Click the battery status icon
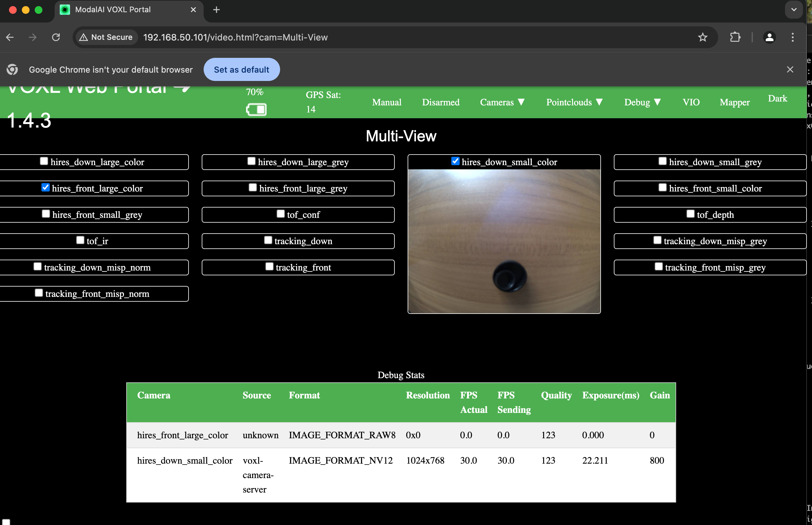 256,110
